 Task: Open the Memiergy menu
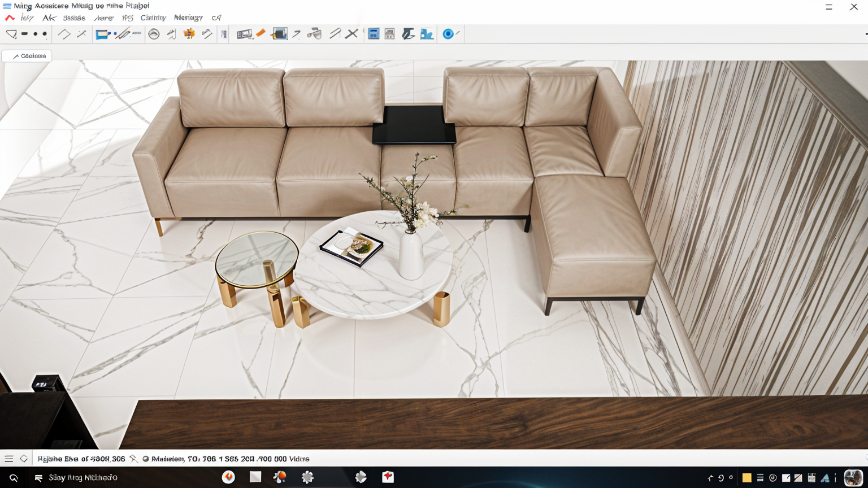pyautogui.click(x=188, y=18)
